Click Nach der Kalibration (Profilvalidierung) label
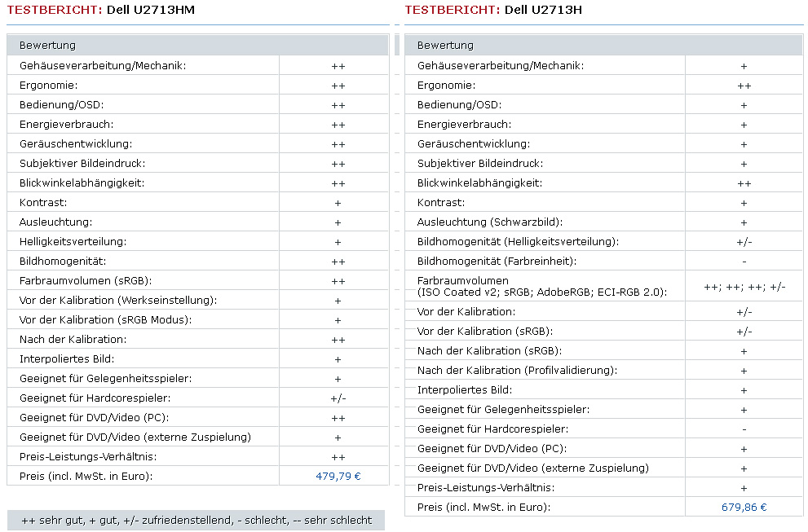The image size is (808, 532). pyautogui.click(x=517, y=371)
